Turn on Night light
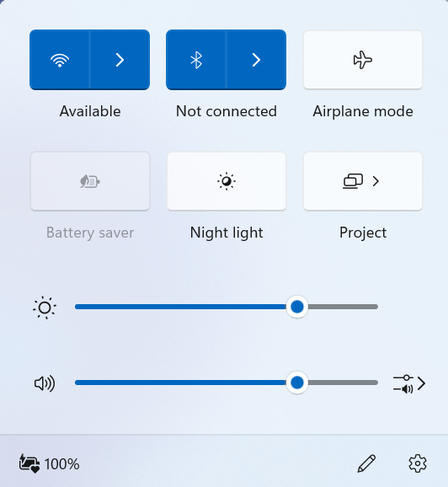The width and height of the screenshot is (448, 487). pos(227,181)
